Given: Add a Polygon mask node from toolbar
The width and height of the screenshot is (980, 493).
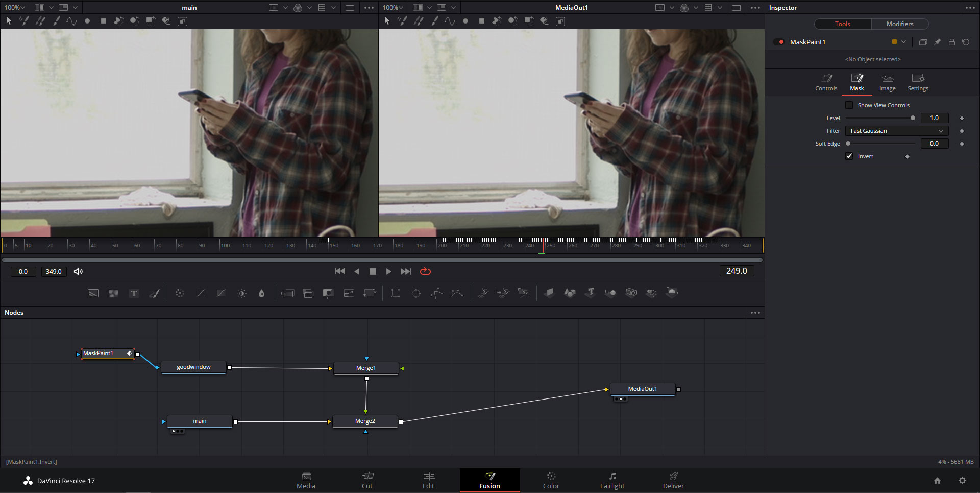Looking at the screenshot, I should [x=437, y=293].
